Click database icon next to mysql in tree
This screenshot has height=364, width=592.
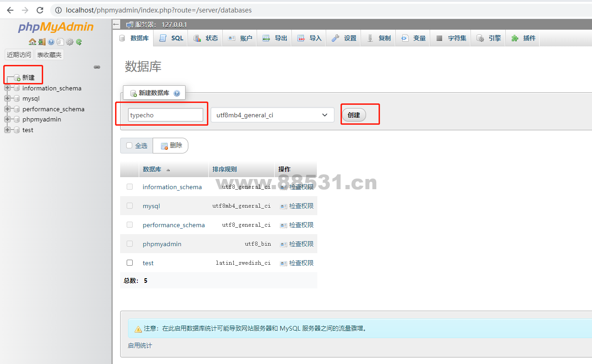tap(17, 98)
